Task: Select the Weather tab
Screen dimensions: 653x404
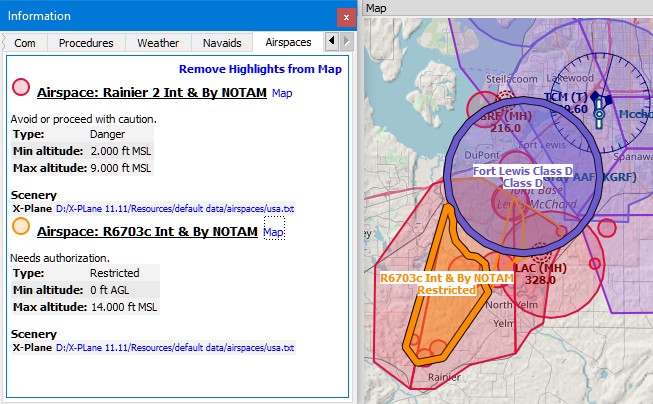Action: (158, 43)
